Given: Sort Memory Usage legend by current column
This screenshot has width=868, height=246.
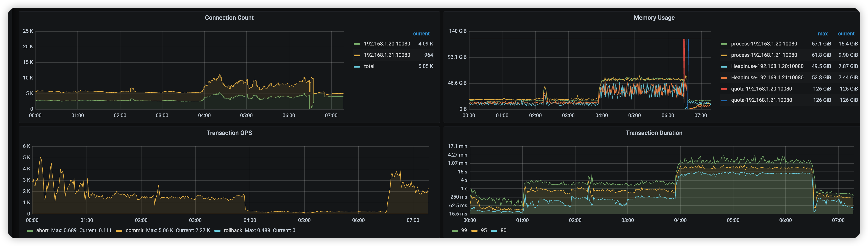Looking at the screenshot, I should (846, 34).
